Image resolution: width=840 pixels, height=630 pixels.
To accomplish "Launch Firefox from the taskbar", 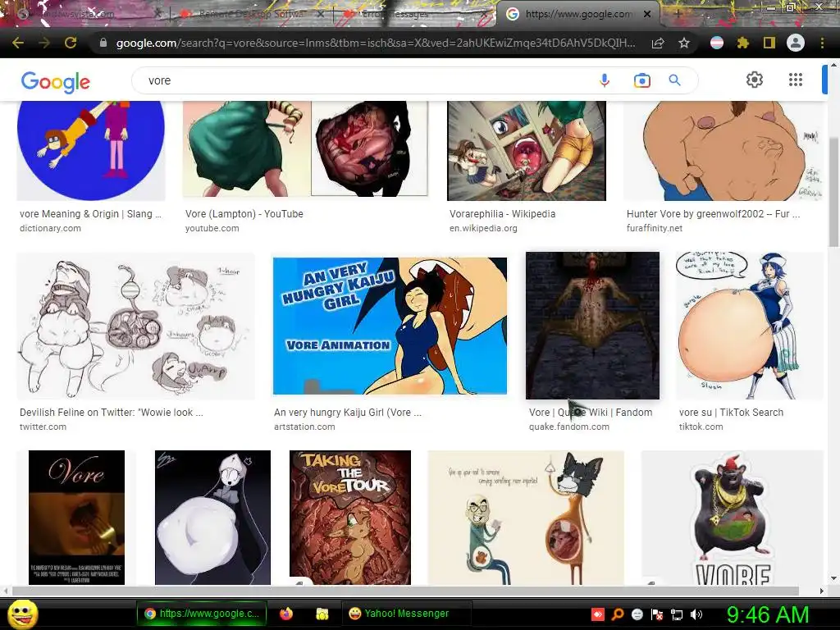I will point(286,614).
